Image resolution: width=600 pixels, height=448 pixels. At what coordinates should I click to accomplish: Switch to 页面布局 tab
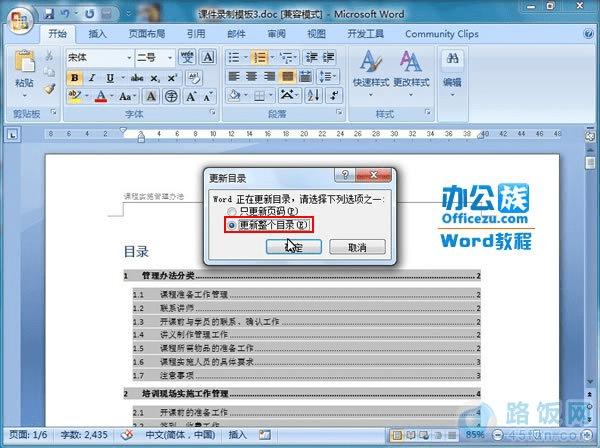(147, 34)
